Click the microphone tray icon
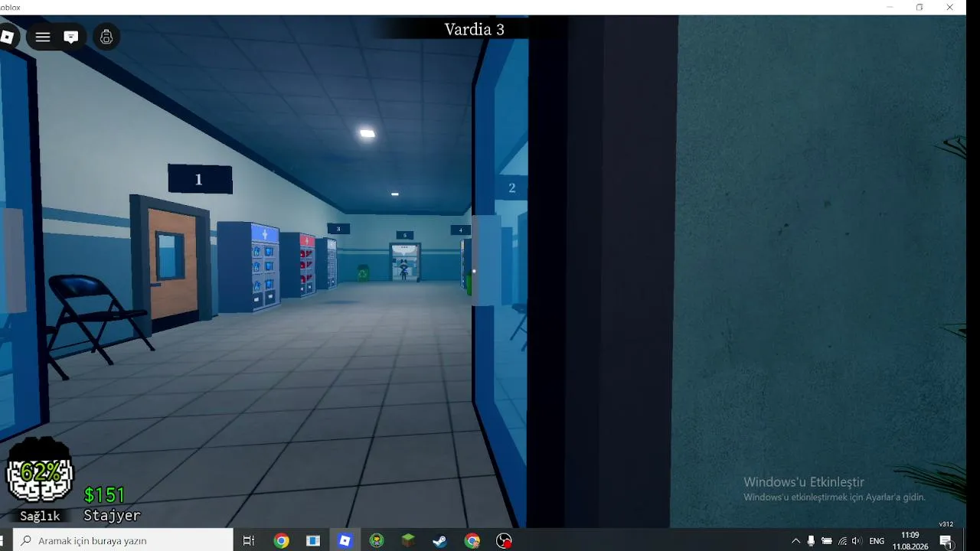Viewport: 980px width, 551px height. [811, 541]
